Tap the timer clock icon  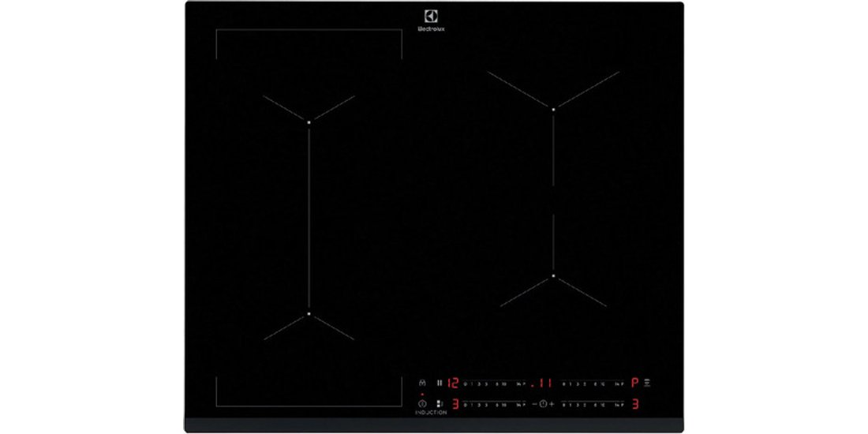point(543,404)
